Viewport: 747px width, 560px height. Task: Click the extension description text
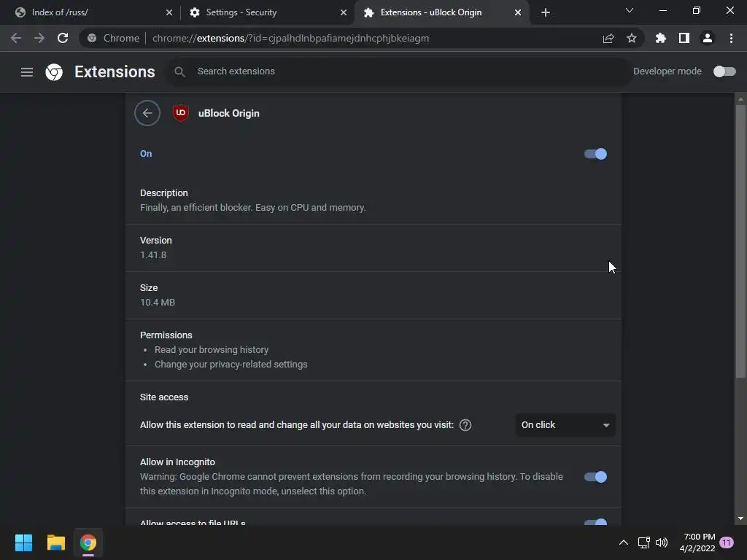tap(252, 208)
